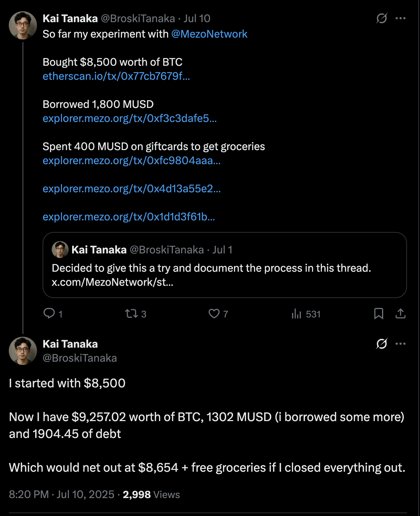420x516 pixels.
Task: Click the @BroskiTanaka handle on second tweet
Action: 80,358
